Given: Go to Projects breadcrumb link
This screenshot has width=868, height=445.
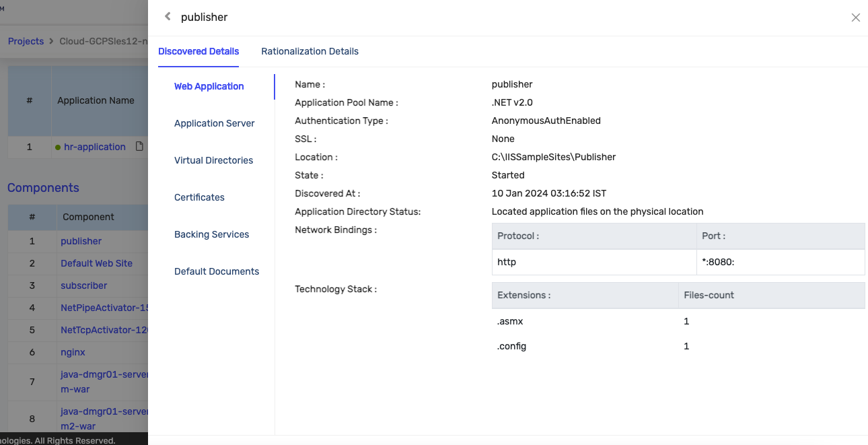Looking at the screenshot, I should (x=26, y=41).
